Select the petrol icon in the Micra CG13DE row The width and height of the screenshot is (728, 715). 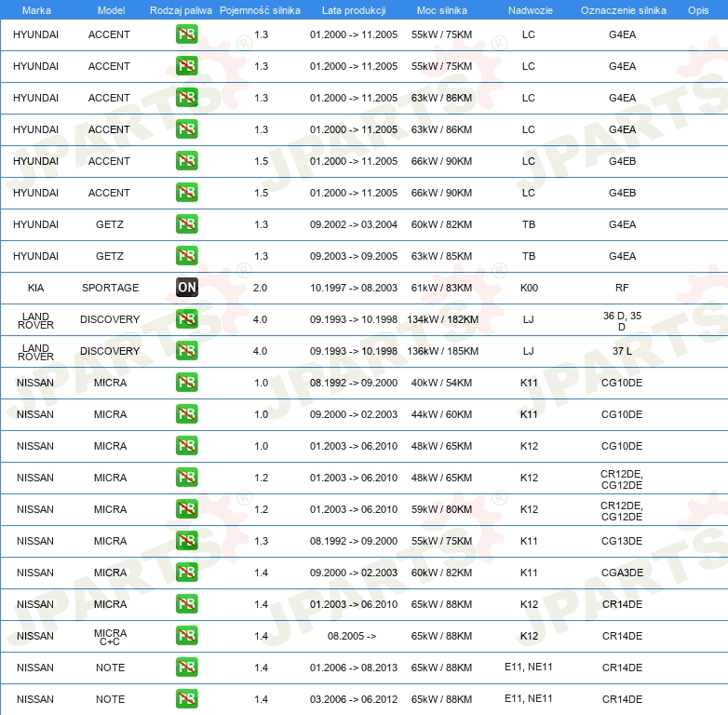186,540
